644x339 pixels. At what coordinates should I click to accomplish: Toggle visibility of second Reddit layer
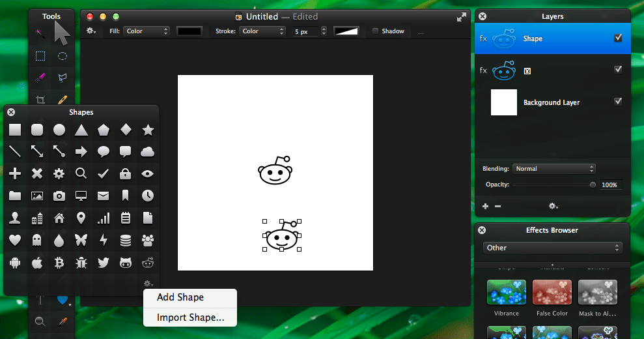[x=618, y=70]
